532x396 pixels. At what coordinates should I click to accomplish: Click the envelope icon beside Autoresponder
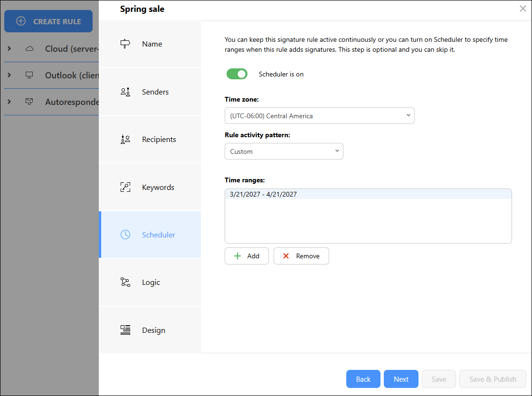tap(29, 101)
